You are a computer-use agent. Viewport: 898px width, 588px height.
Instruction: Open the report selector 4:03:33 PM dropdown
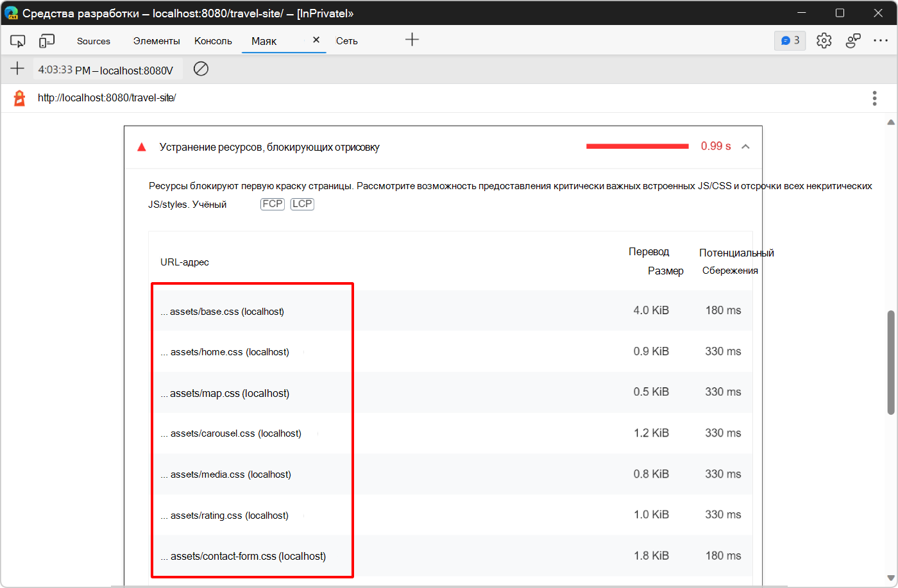click(107, 69)
